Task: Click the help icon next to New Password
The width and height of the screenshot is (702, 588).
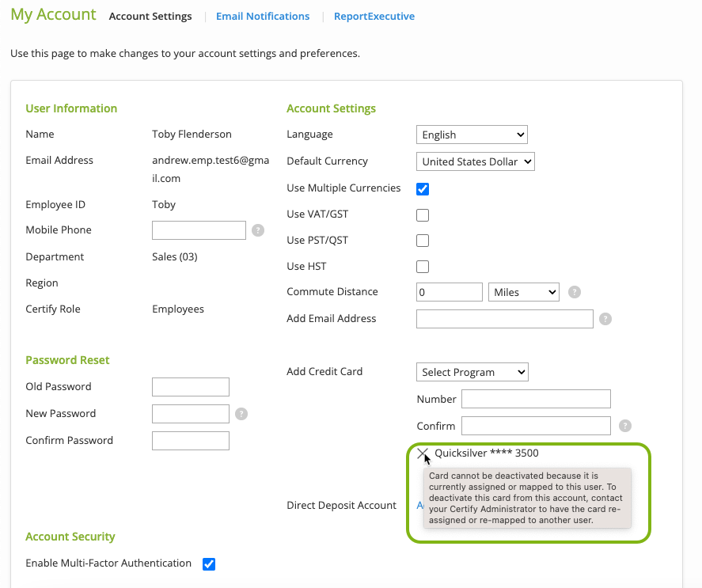Action: pos(241,414)
